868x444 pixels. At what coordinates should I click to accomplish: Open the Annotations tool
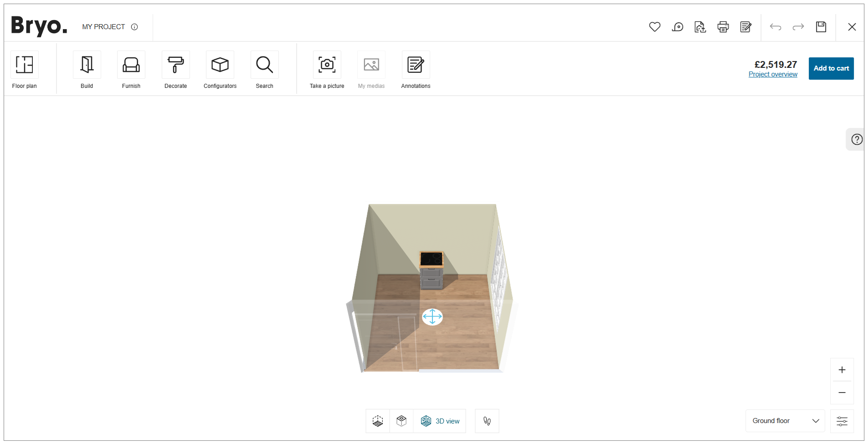pos(415,69)
